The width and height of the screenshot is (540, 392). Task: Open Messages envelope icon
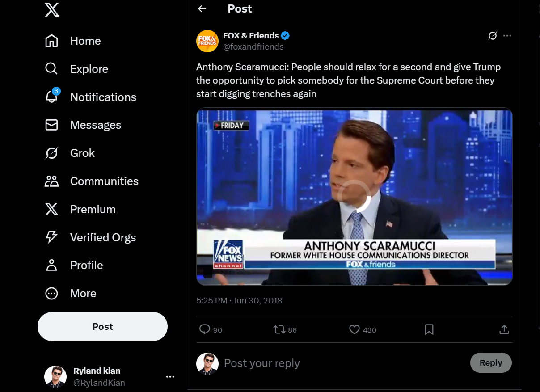coord(52,125)
